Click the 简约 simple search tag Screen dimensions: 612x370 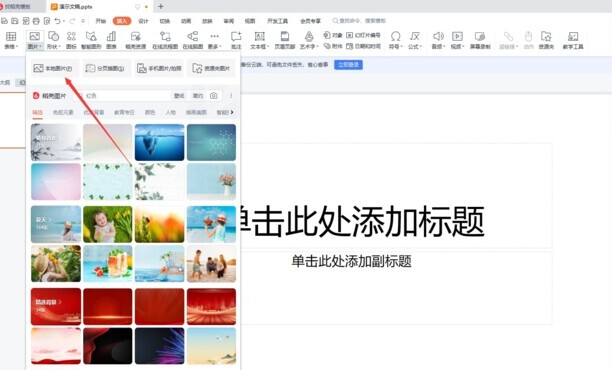click(198, 96)
